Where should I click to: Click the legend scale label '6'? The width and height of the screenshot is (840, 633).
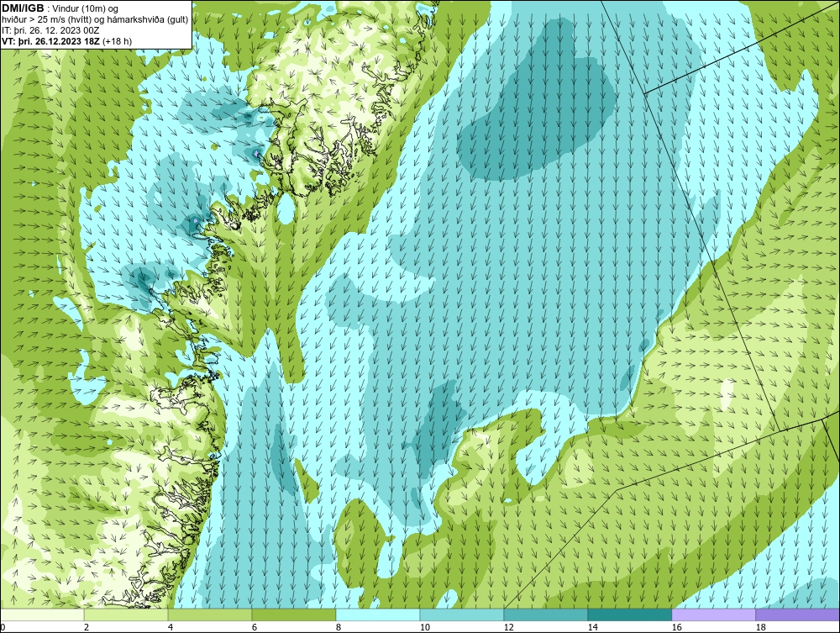[255, 627]
